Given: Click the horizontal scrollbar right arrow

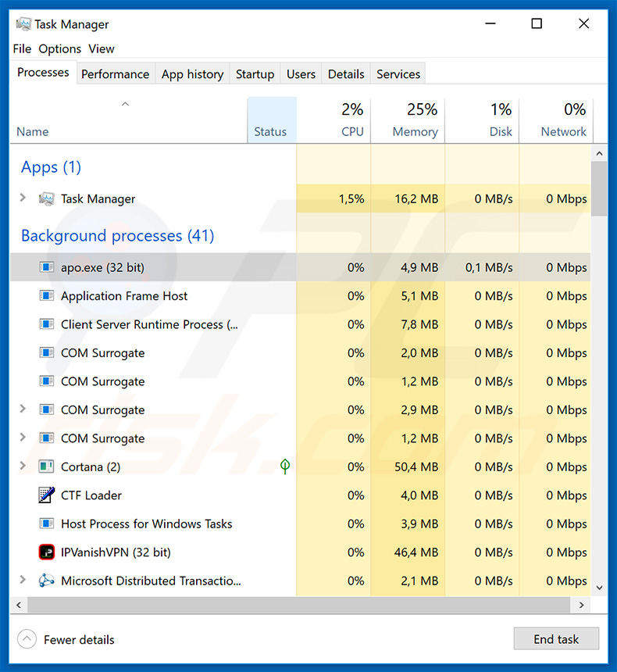Looking at the screenshot, I should pos(581,605).
